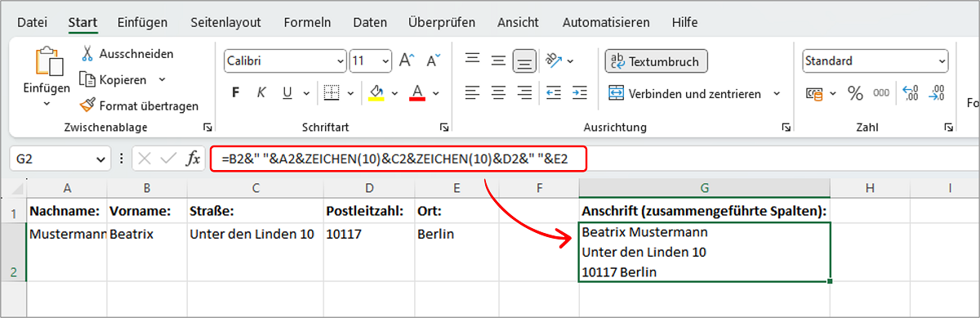Toggle Textumbruch wrap text
This screenshot has height=318, width=980.
tap(657, 60)
